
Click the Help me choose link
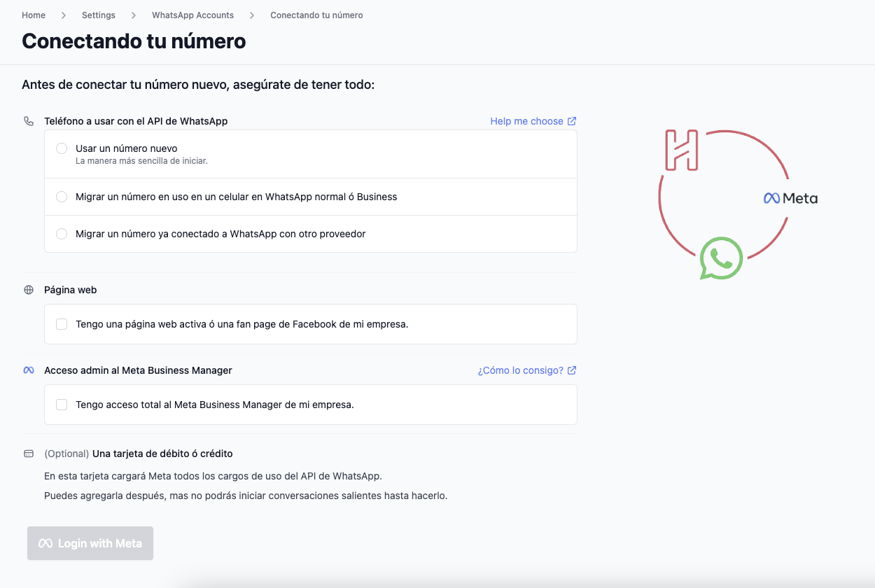(525, 120)
